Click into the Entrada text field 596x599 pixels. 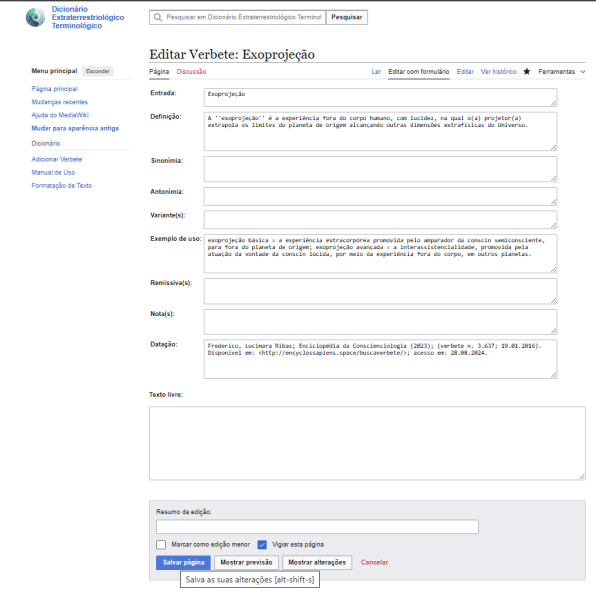(x=381, y=97)
